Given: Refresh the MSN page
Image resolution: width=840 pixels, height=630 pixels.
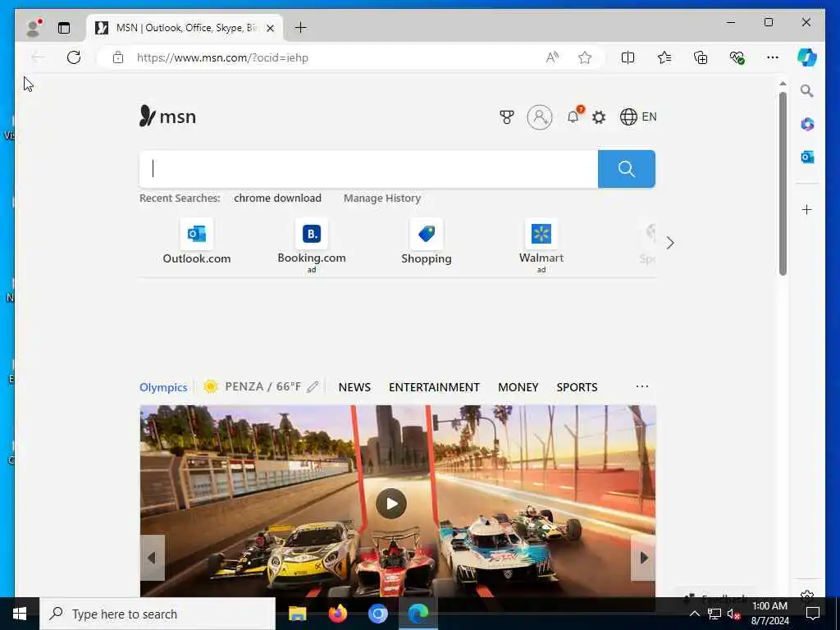Looking at the screenshot, I should click(x=74, y=57).
